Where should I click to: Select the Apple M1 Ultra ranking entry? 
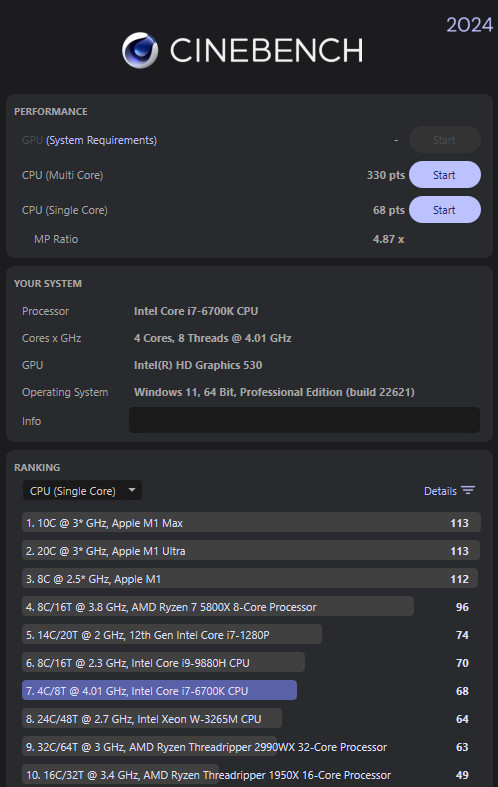(251, 551)
